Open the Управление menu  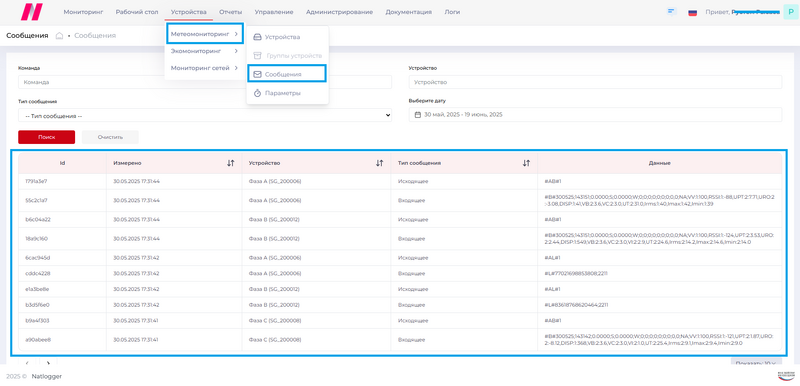(274, 12)
